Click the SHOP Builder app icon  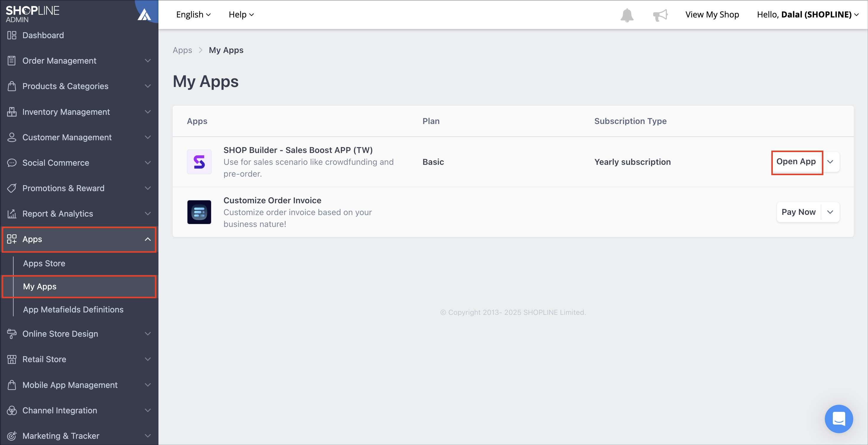[199, 162]
